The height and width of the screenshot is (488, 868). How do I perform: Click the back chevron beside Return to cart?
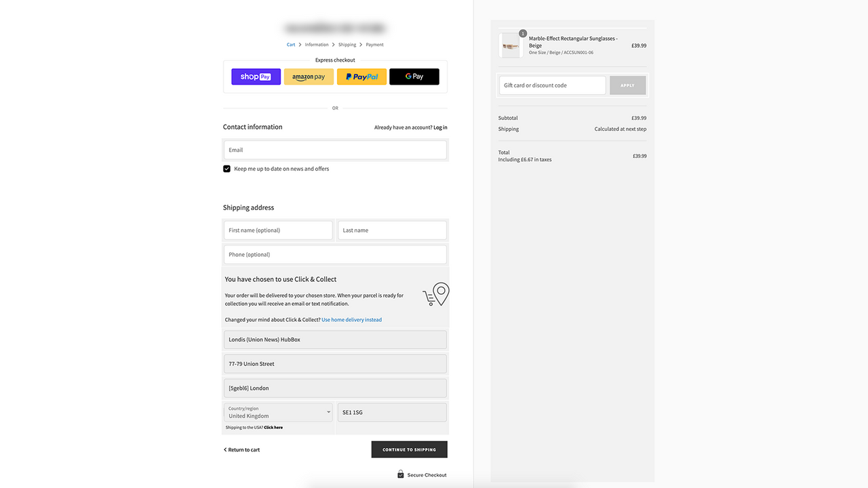click(x=225, y=449)
